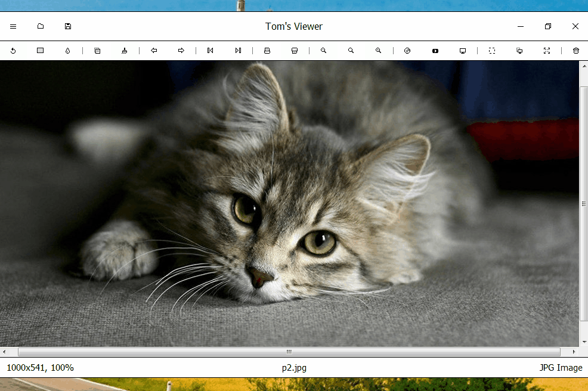Save the image with the floppy disk icon
588x391 pixels.
coord(68,26)
